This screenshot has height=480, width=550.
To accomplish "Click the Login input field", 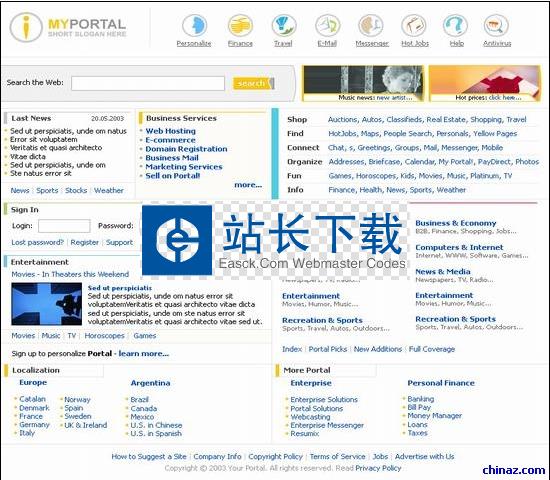I will point(64,226).
